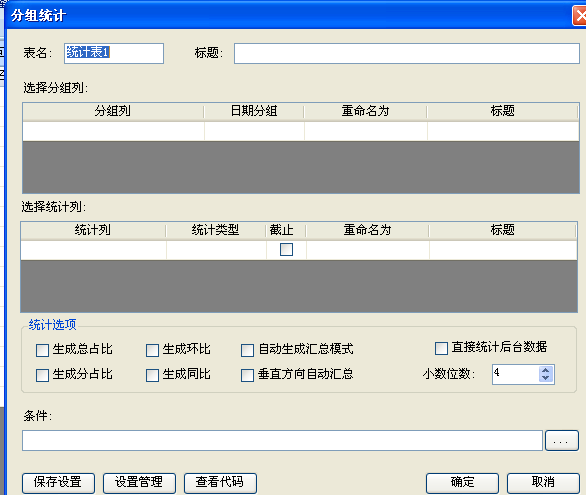Screen dimensions: 586x495
Task: Cancel the dialog with 取消
Action: [543, 483]
